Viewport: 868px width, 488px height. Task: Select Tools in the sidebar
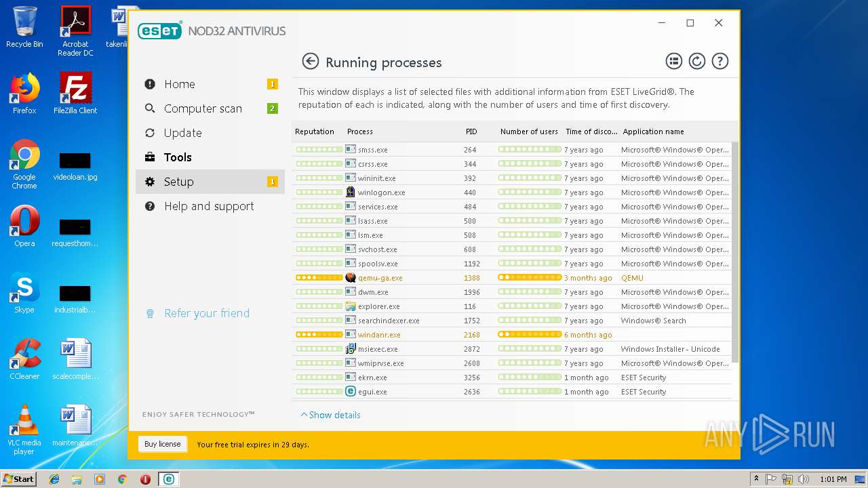tap(210, 157)
